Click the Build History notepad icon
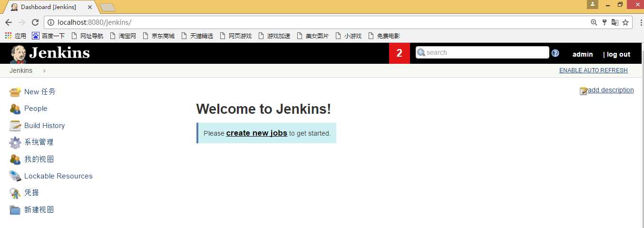Viewport: 644px width, 228px height. [15, 126]
